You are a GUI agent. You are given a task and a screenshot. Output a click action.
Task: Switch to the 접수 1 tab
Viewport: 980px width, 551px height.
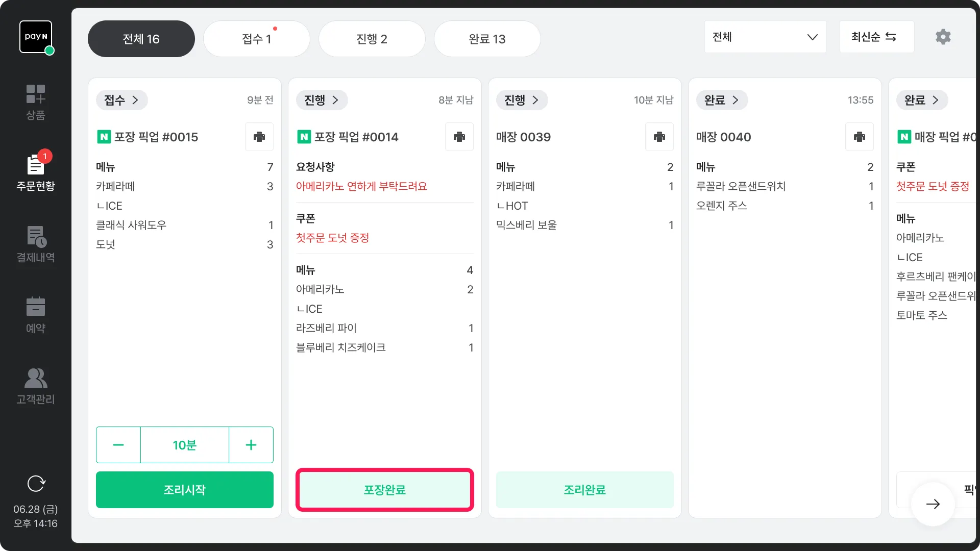(256, 39)
